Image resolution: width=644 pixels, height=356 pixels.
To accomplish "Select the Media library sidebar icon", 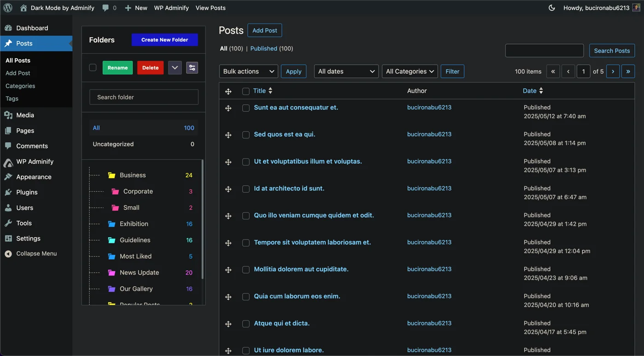I will (10, 115).
